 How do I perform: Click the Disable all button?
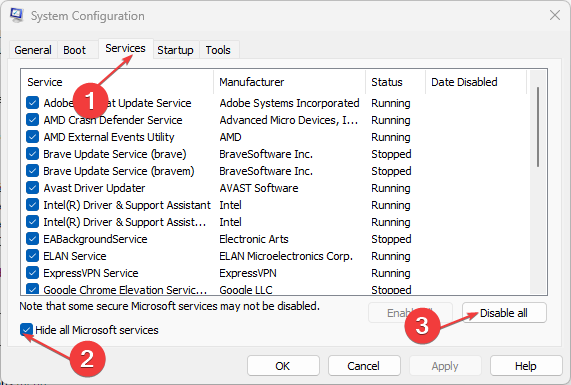(504, 313)
